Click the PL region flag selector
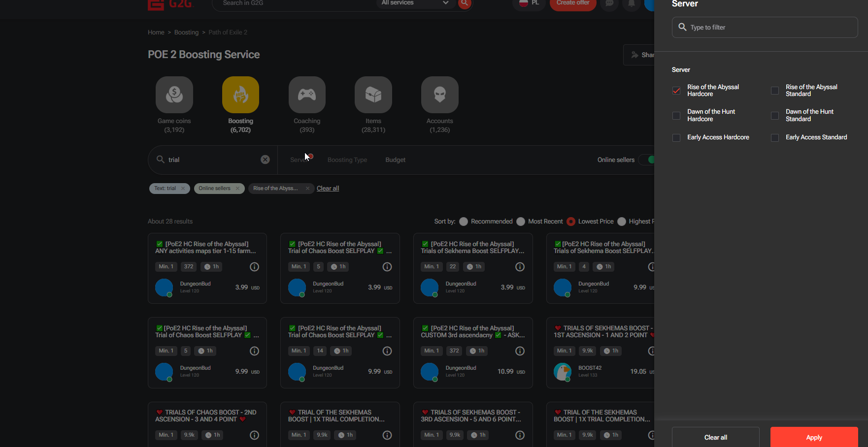Image resolution: width=868 pixels, height=447 pixels. [x=529, y=3]
